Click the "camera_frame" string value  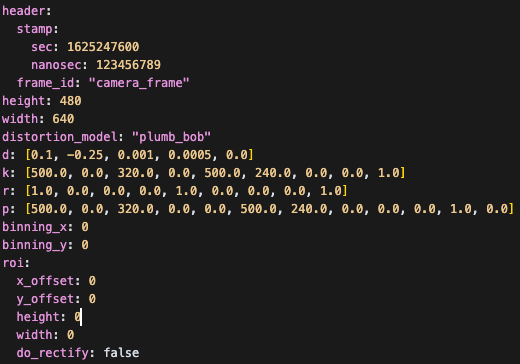click(139, 83)
